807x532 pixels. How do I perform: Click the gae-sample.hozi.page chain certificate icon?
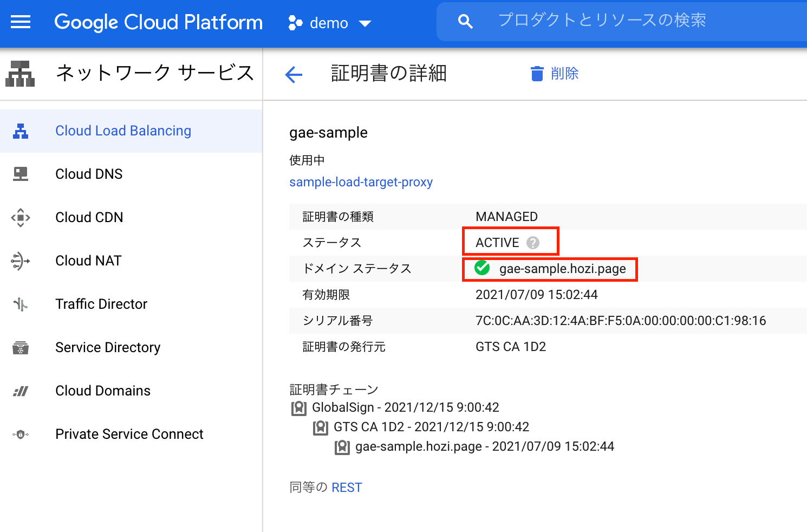tap(342, 447)
